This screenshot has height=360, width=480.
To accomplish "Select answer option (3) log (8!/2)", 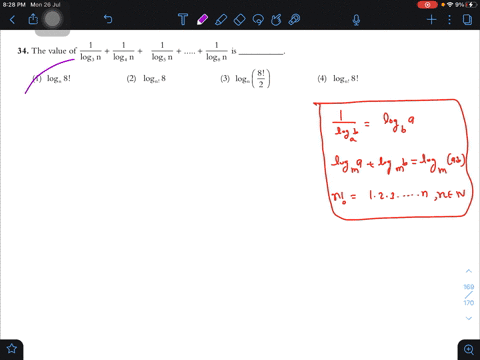I will [245, 79].
